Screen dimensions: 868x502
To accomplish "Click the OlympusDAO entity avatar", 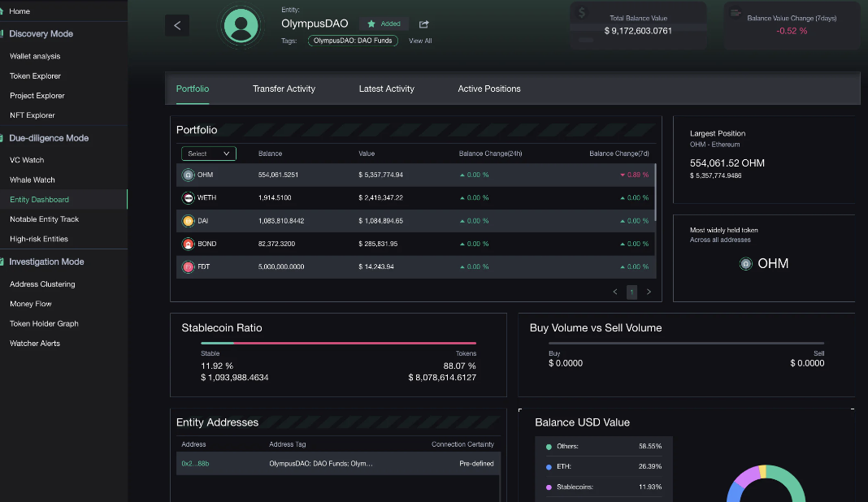I will pyautogui.click(x=241, y=26).
